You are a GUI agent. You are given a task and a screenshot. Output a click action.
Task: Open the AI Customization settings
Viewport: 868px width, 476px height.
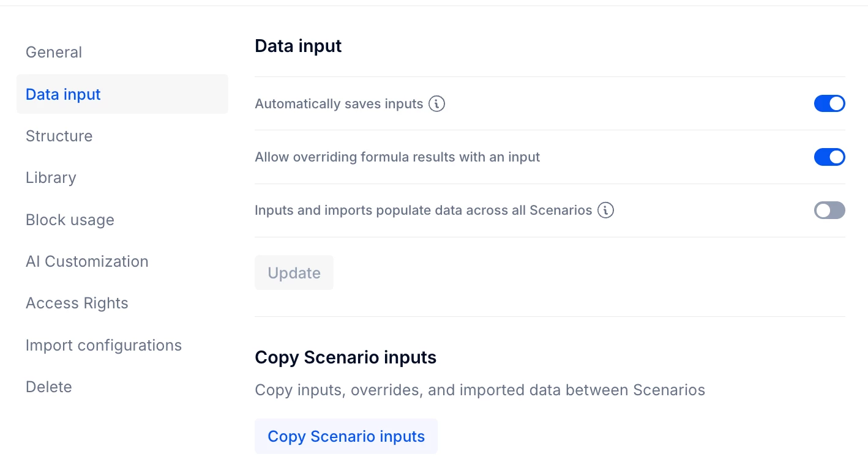point(87,261)
